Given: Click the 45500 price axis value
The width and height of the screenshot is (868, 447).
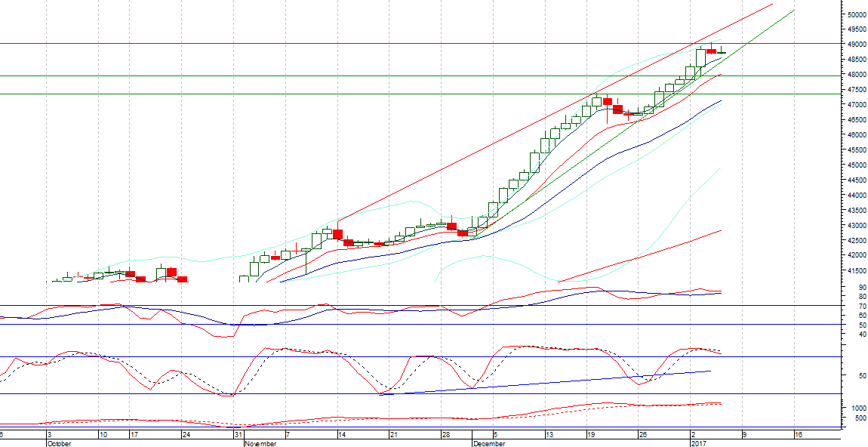Looking at the screenshot, I should (856, 150).
